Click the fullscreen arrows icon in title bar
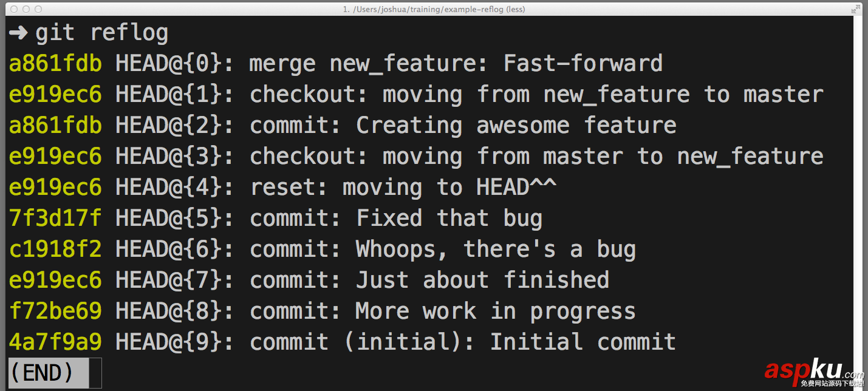The height and width of the screenshot is (391, 868). pos(856,8)
